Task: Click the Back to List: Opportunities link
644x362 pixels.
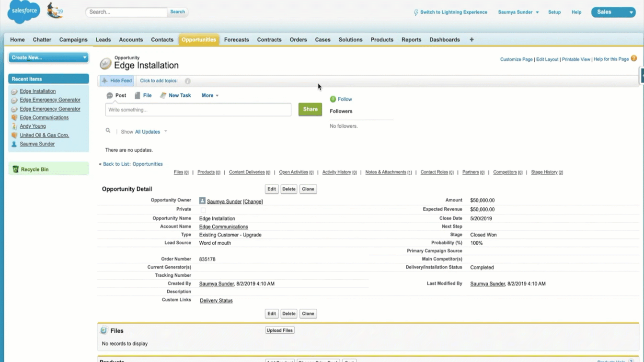Action: tap(133, 164)
